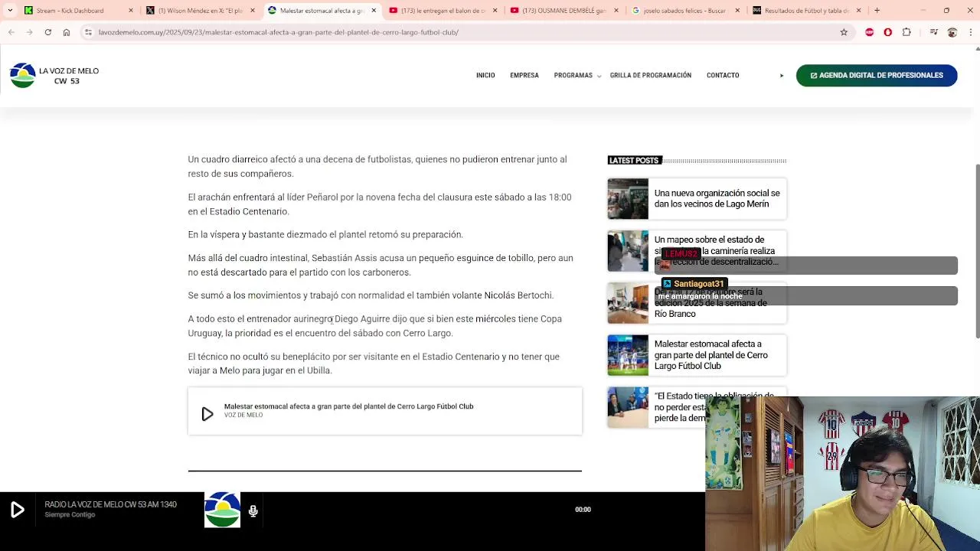This screenshot has height=551, width=980.
Task: Open thumbnail of Cerro Largo Fútbol post
Action: [628, 355]
